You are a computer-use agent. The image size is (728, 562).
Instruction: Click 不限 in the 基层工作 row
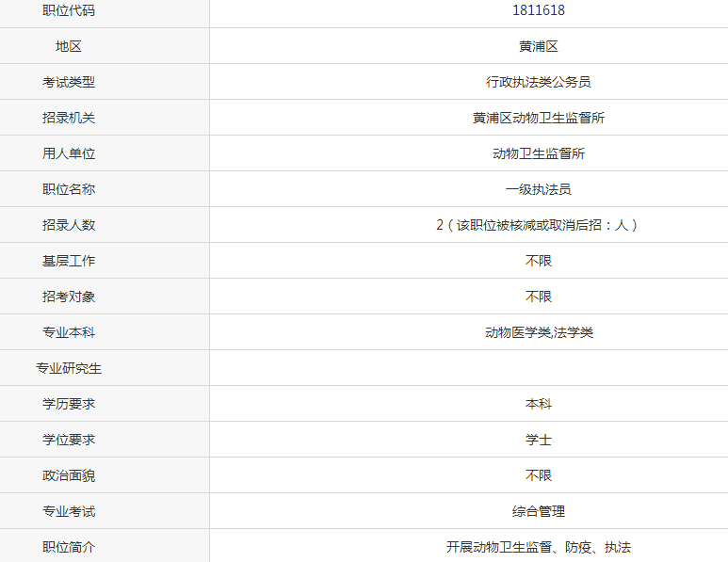click(x=539, y=261)
